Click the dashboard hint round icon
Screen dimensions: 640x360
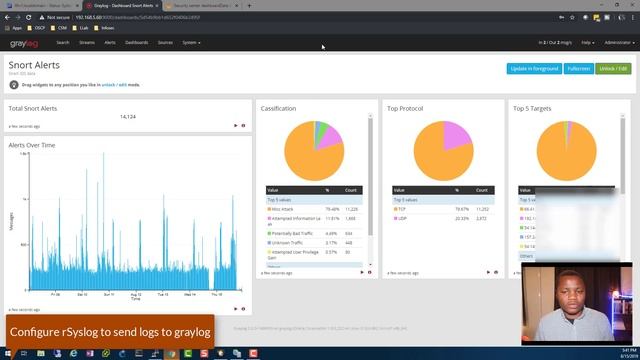coord(14,85)
